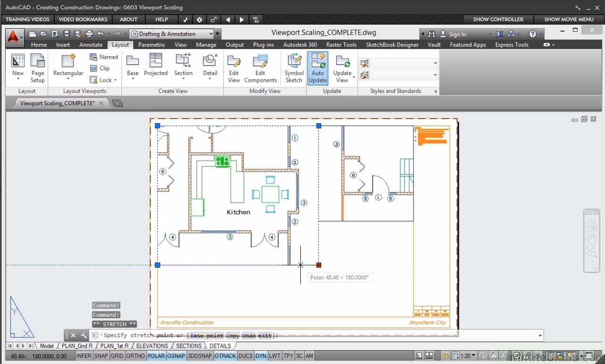Click the VIDEO BOOKMARKS button
This screenshot has height=364, width=605.
83,19
